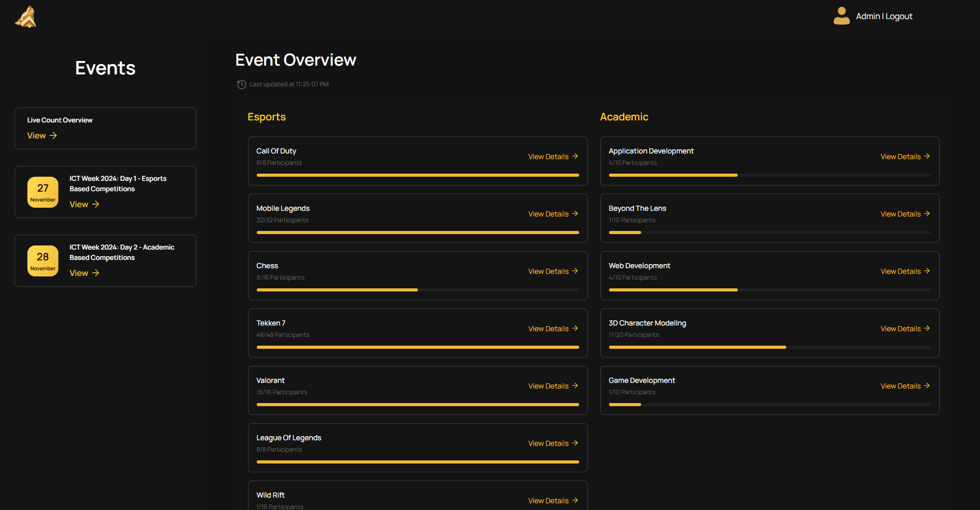View Details for Call Of Duty
The image size is (980, 510).
point(553,157)
